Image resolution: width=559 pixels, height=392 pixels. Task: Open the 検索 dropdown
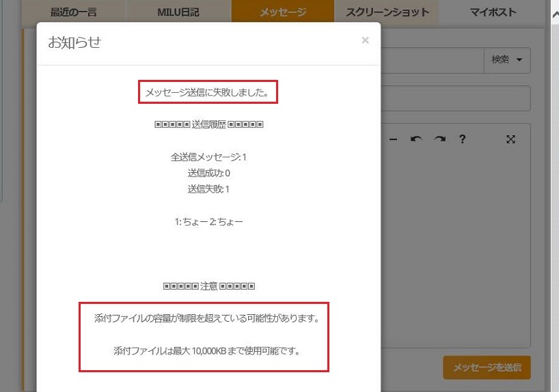[507, 60]
